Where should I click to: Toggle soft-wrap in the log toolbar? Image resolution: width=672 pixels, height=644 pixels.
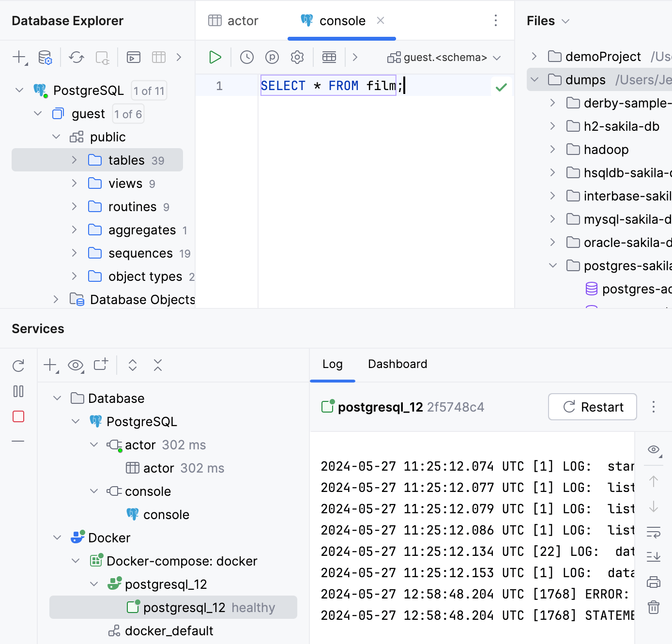(653, 533)
